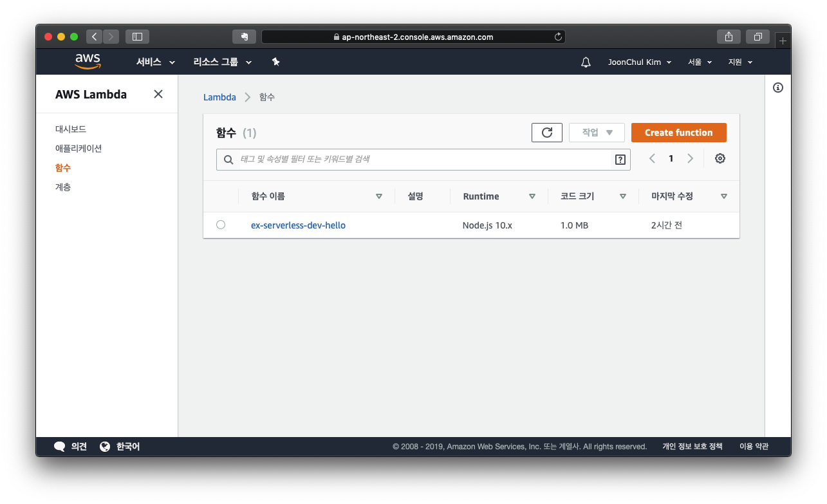This screenshot has width=827, height=504.
Task: Open the 서비스 services dropdown
Action: pos(155,62)
